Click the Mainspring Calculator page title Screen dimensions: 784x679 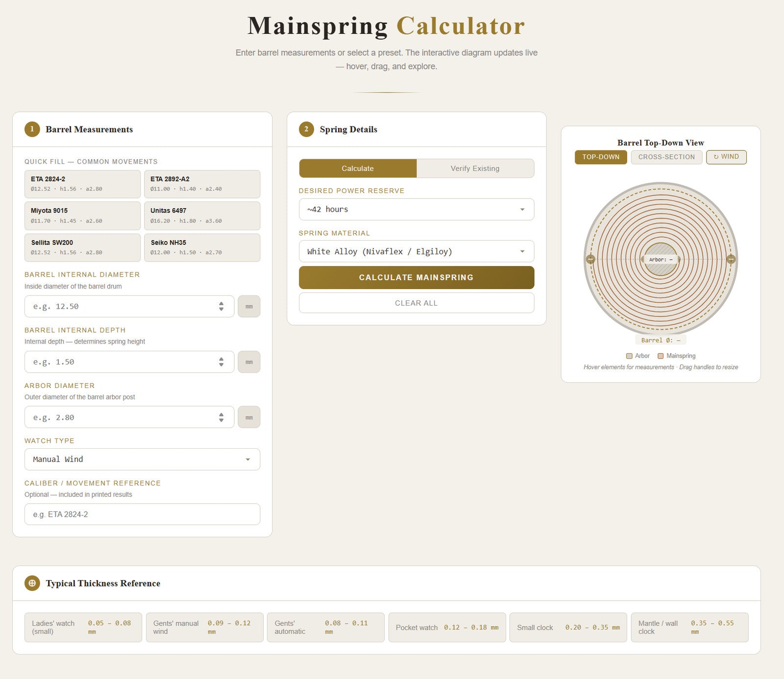(x=386, y=25)
